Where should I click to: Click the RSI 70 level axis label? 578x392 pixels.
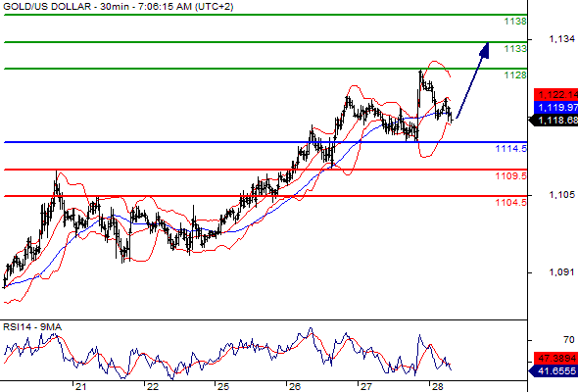tap(569, 340)
